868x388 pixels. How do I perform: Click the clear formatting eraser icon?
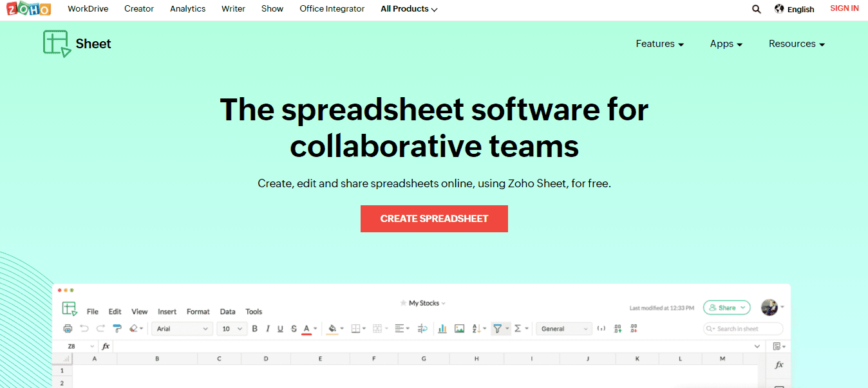[134, 329]
